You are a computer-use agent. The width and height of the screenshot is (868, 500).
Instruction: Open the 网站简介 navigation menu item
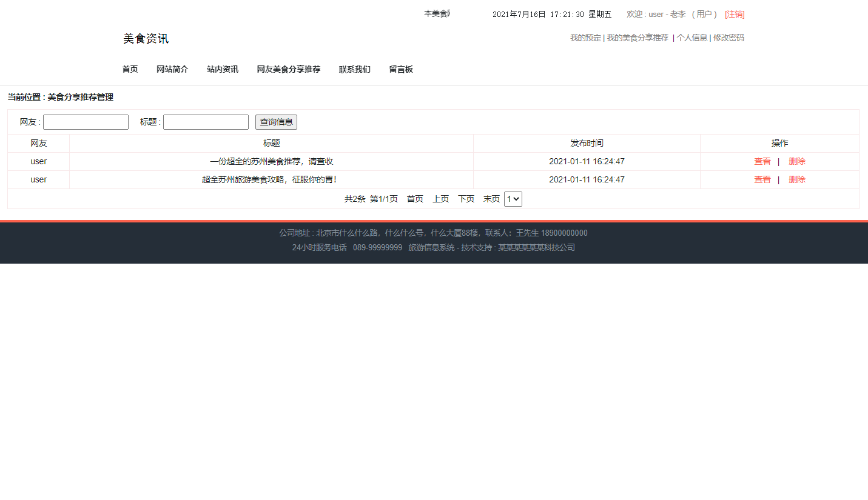172,69
